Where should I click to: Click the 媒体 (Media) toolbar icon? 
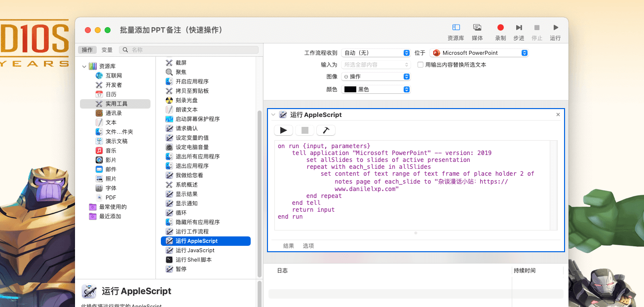pyautogui.click(x=477, y=28)
